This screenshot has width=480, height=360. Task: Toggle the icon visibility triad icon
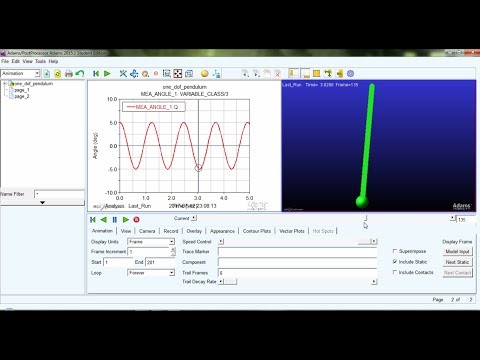pyautogui.click(x=216, y=74)
